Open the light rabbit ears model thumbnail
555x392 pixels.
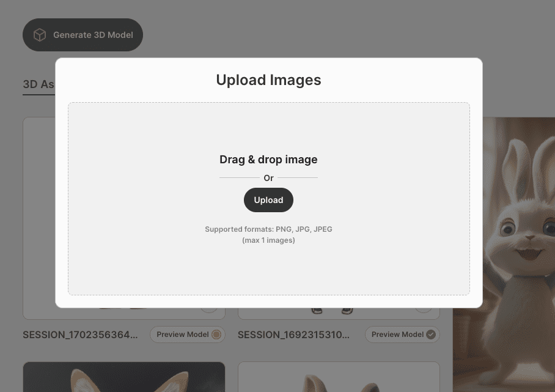pos(339,377)
